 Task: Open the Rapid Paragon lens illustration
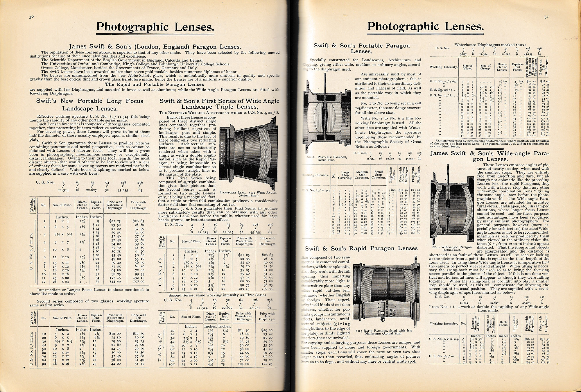point(387,292)
